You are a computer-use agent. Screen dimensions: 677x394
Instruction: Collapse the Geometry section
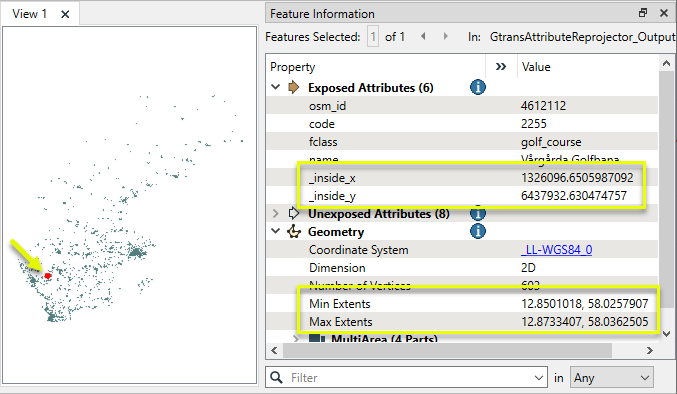point(275,231)
